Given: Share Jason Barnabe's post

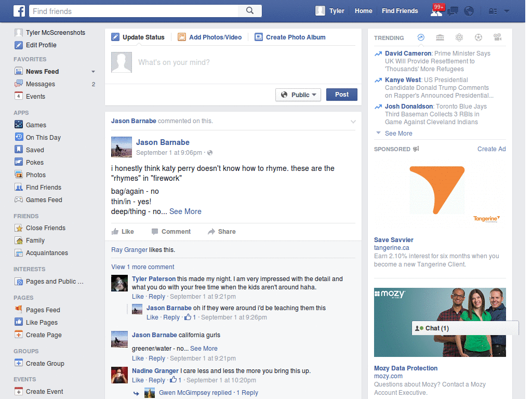Looking at the screenshot, I should (x=222, y=232).
